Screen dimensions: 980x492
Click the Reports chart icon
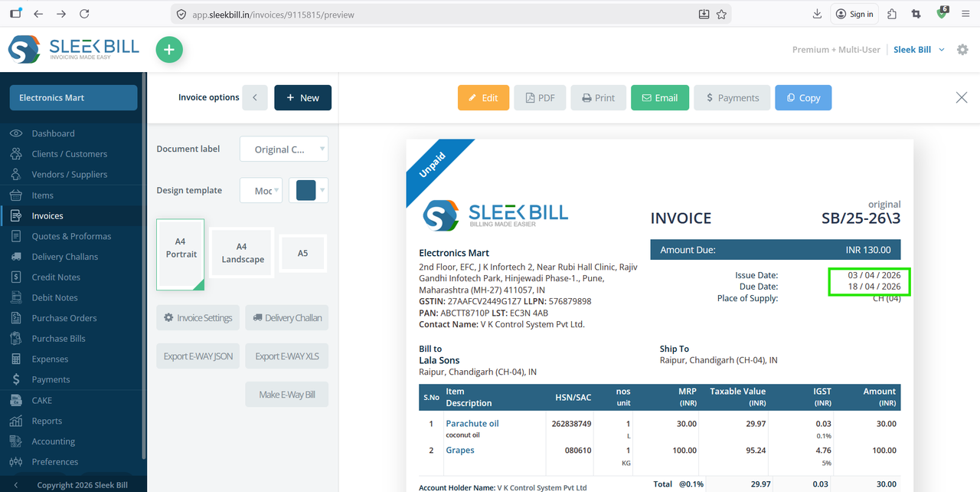pyautogui.click(x=16, y=421)
